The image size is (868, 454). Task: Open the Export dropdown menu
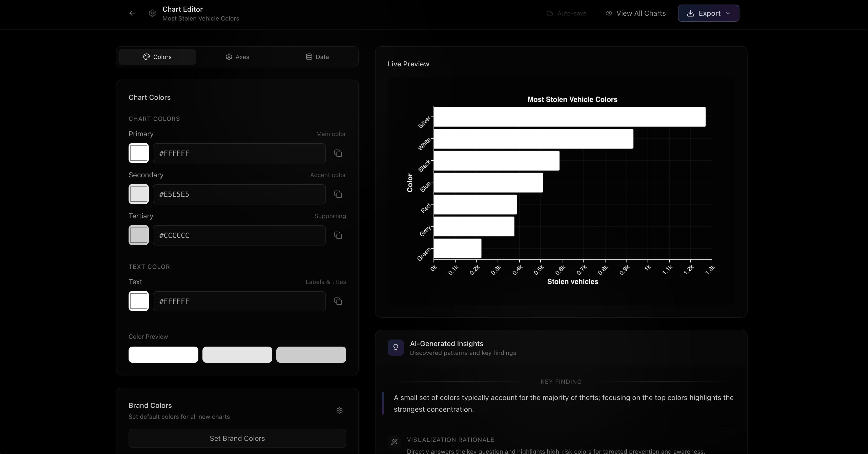pyautogui.click(x=708, y=13)
